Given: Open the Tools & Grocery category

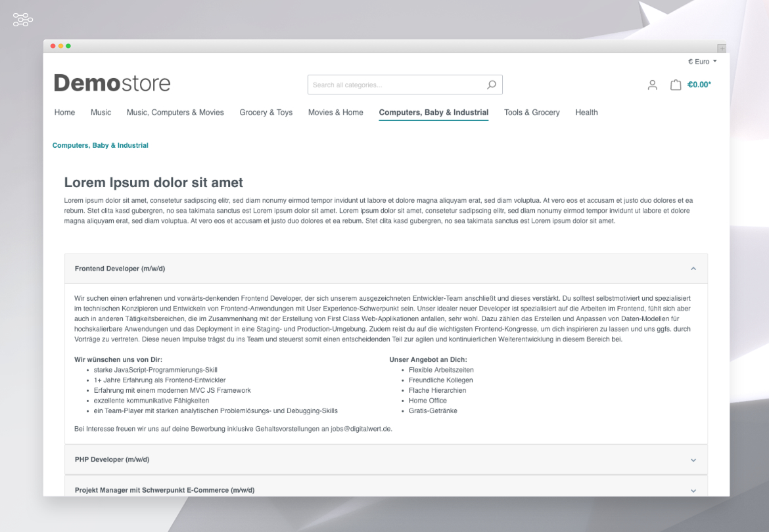Looking at the screenshot, I should [x=532, y=112].
